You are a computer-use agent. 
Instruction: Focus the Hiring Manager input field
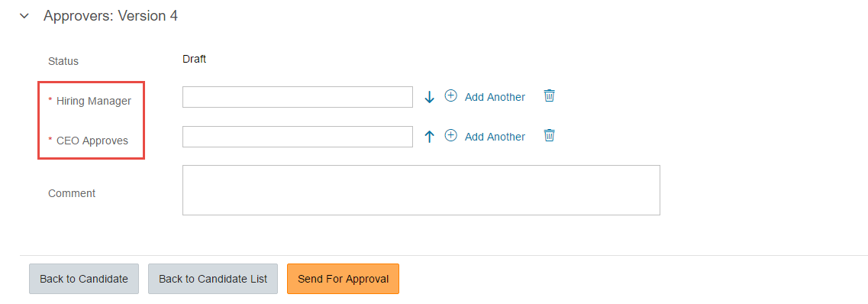pos(298,97)
